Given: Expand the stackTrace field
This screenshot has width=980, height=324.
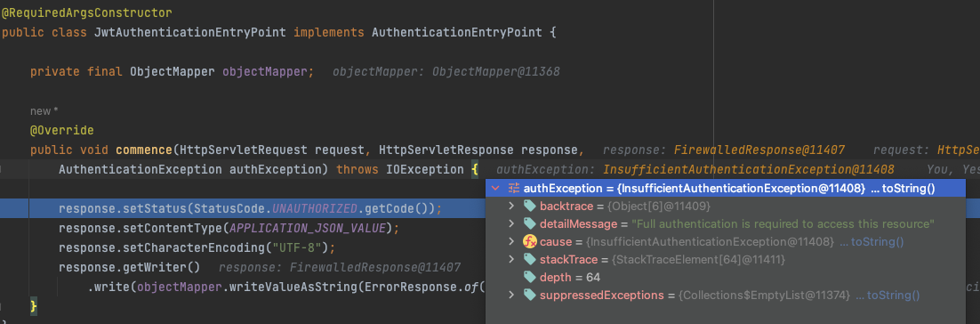Looking at the screenshot, I should (x=511, y=259).
